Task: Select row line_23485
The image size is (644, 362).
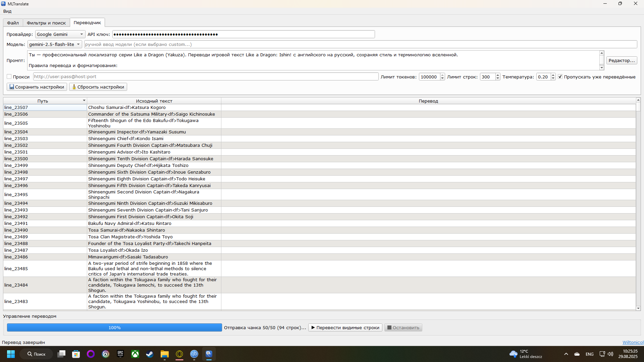Action: pyautogui.click(x=45, y=268)
